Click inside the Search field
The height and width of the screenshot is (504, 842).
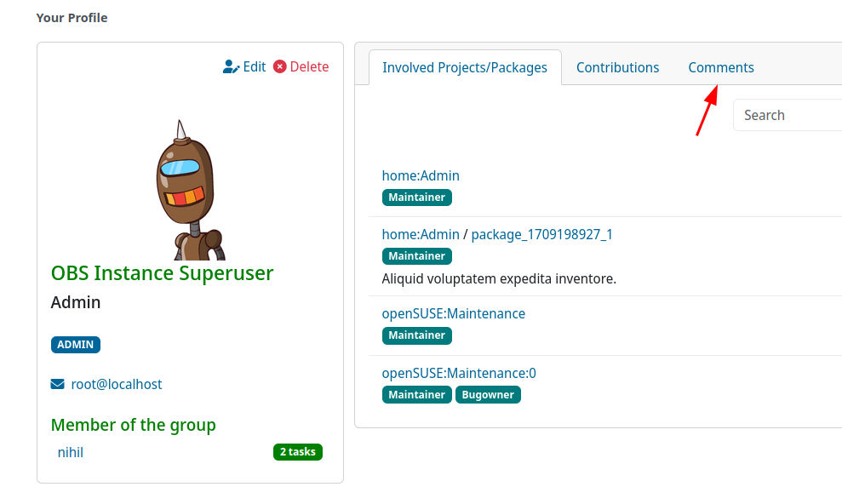coord(789,114)
